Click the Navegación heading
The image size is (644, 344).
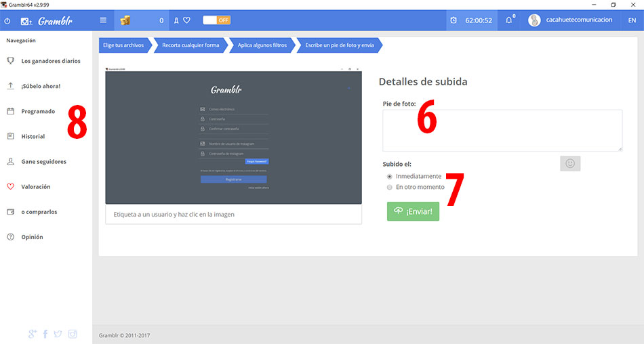[x=21, y=40]
